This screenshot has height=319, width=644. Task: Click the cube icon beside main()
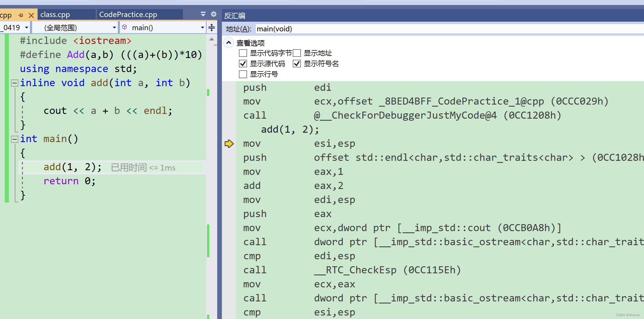[x=124, y=27]
